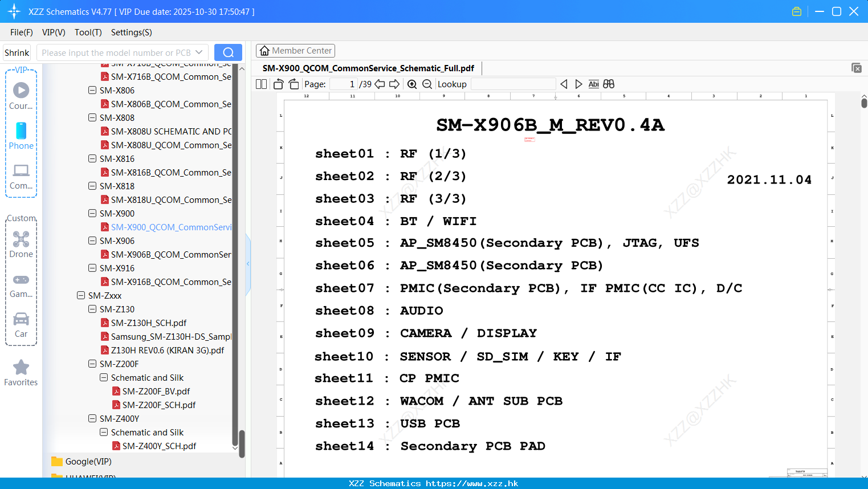Rotate the page counterclockwise

pos(278,84)
